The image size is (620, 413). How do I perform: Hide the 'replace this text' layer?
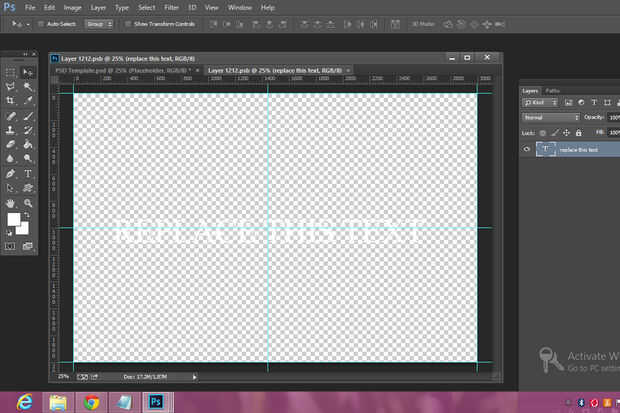[526, 149]
